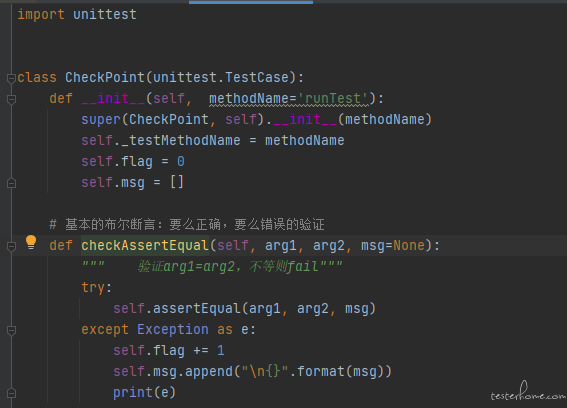Click fold end marker beside self.msg line
Viewport: 567px width, 408px height.
click(x=11, y=183)
